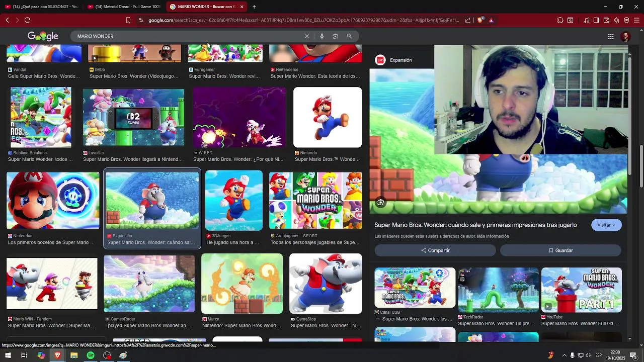This screenshot has height=362, width=644.
Task: Click the Compartir button
Action: [x=435, y=250]
